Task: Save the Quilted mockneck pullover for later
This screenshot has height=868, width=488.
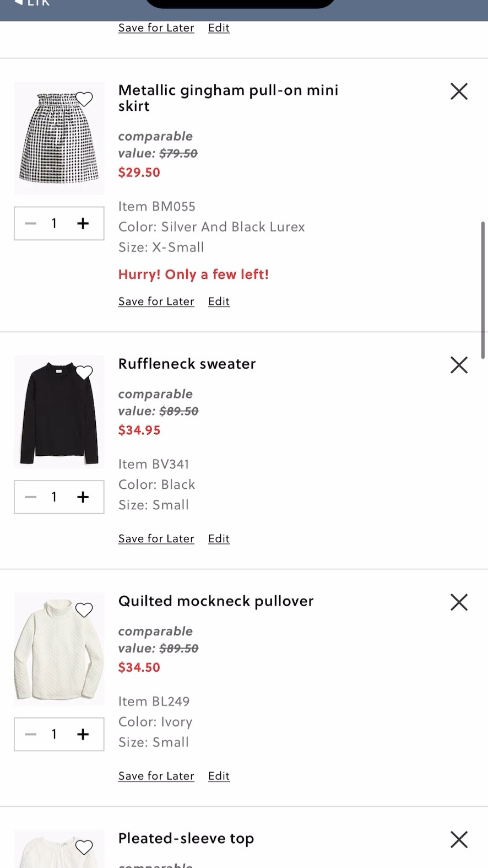Action: tap(156, 775)
